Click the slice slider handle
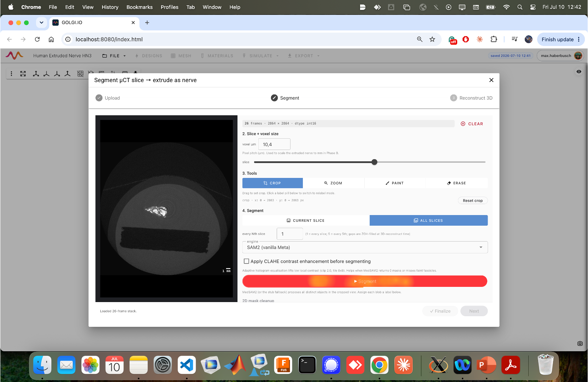588x382 pixels. (375, 162)
